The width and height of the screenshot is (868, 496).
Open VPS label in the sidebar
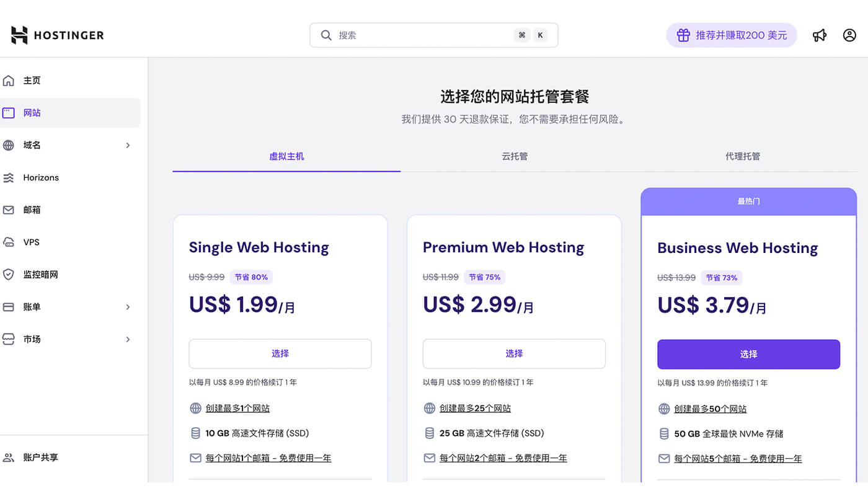pyautogui.click(x=32, y=242)
